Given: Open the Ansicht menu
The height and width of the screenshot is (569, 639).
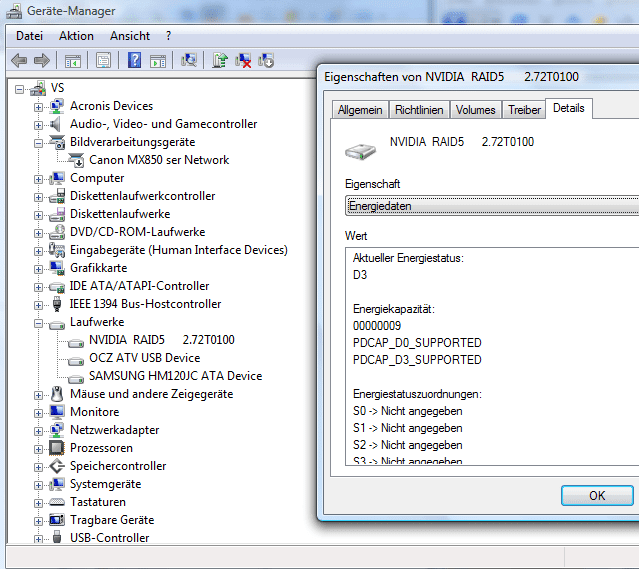Looking at the screenshot, I should click(x=130, y=36).
